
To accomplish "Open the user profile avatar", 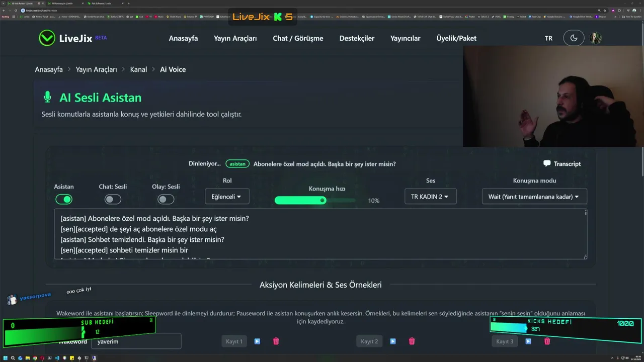I will point(595,38).
